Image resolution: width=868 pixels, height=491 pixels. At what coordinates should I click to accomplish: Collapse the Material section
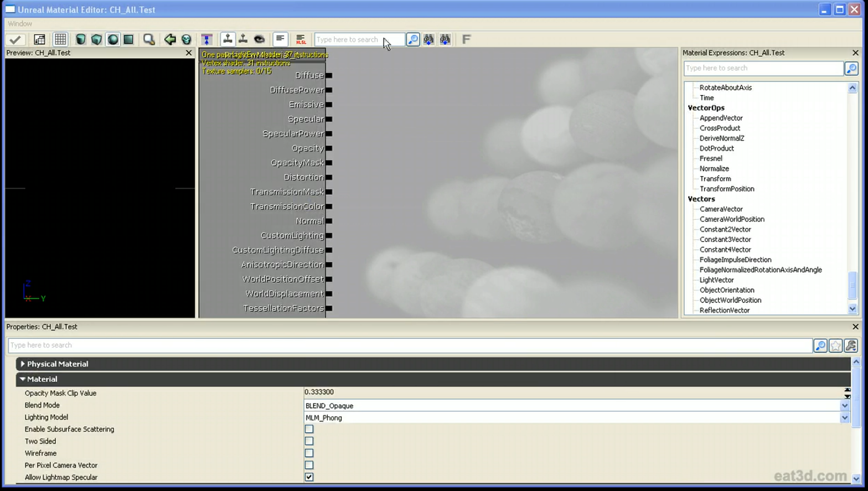pos(23,379)
